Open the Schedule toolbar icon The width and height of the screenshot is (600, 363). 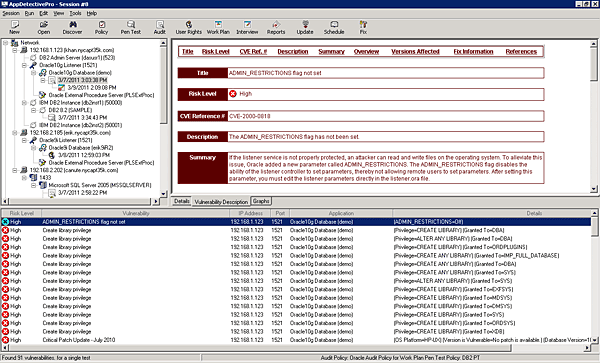pyautogui.click(x=334, y=24)
